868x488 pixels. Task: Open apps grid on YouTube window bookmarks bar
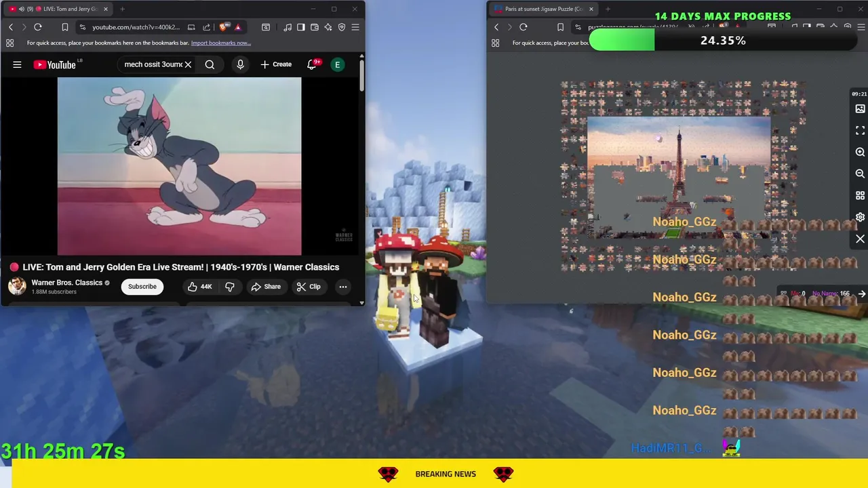pyautogui.click(x=10, y=43)
